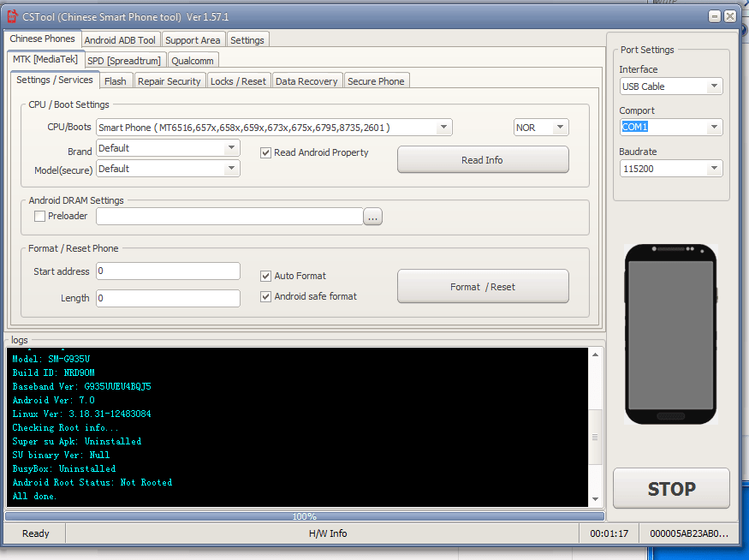Image resolution: width=749 pixels, height=560 pixels.
Task: Click log line 'Super su Apk: Uninstalled'
Action: [77, 442]
